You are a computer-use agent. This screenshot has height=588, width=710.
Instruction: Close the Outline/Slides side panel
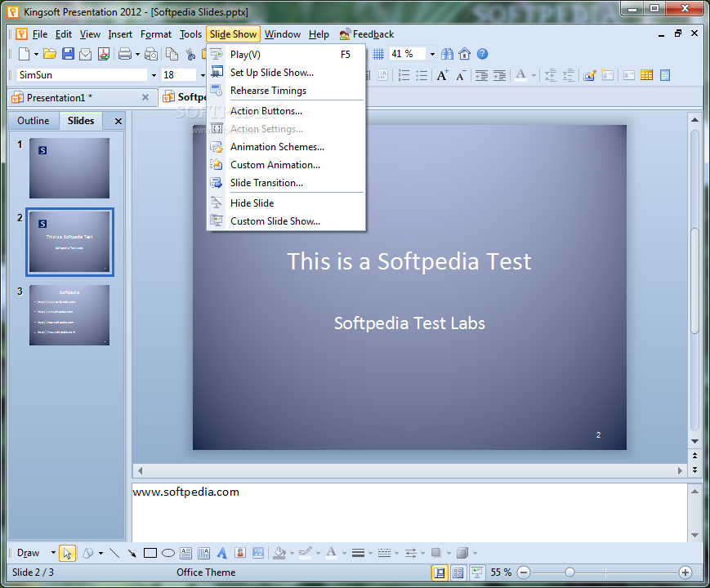tap(118, 121)
